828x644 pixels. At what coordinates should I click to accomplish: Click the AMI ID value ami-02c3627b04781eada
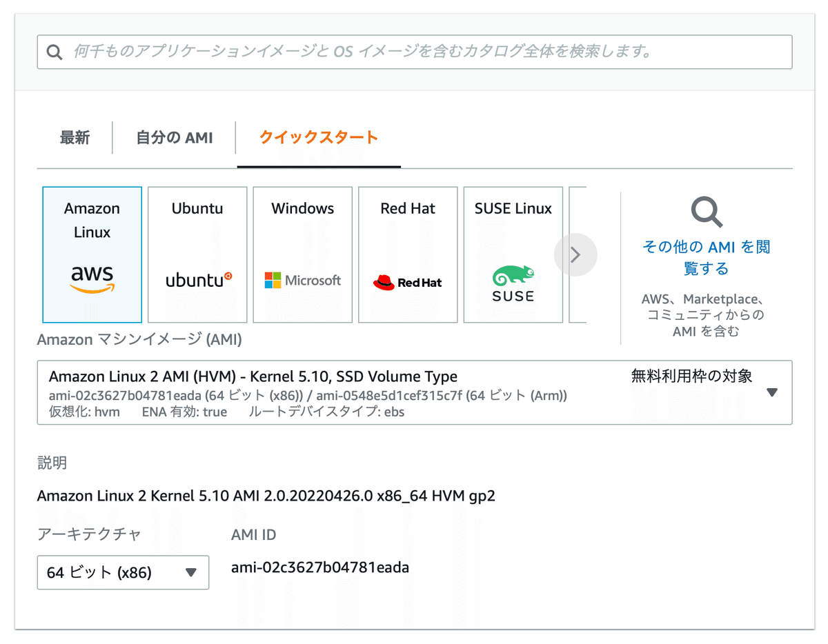[320, 567]
